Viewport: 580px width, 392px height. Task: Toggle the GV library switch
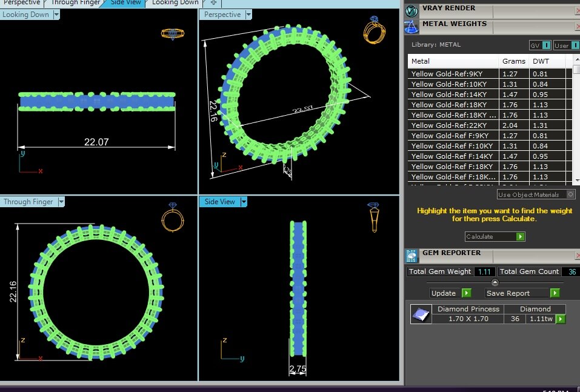tap(547, 45)
